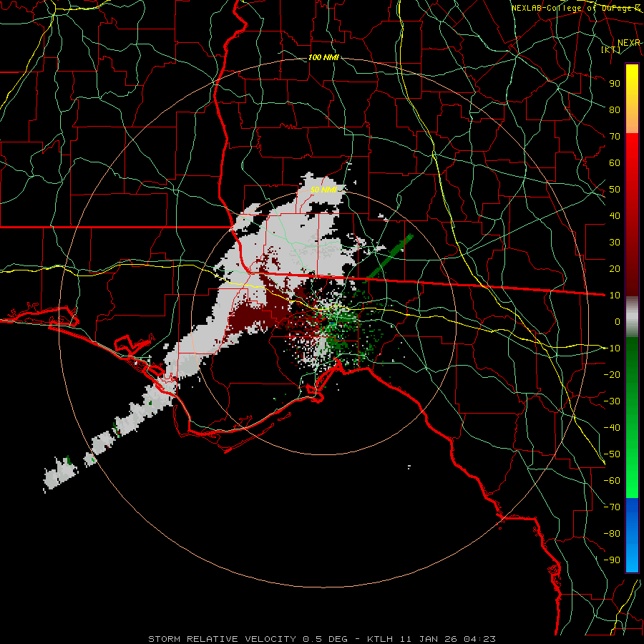Click the 100 NMI range ring label
644x644 pixels.
click(323, 57)
